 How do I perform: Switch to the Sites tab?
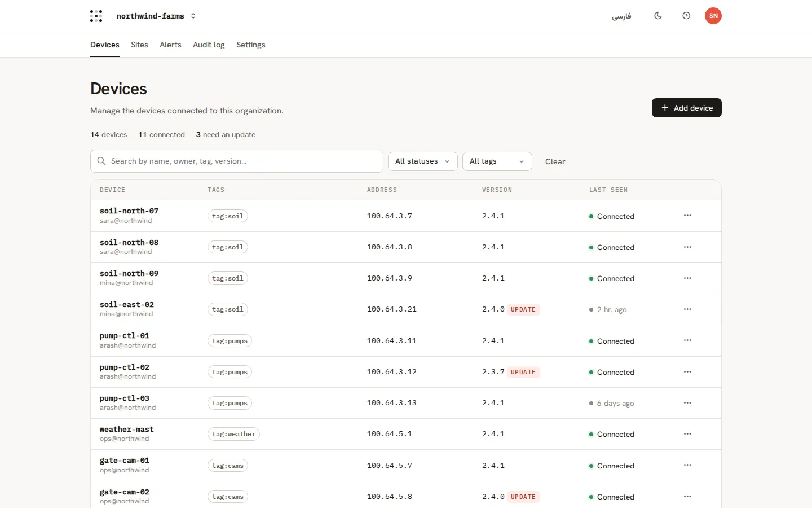(139, 45)
